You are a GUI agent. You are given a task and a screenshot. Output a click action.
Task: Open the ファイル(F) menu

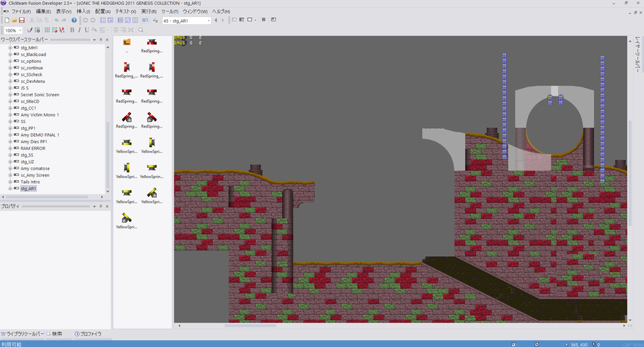click(21, 11)
